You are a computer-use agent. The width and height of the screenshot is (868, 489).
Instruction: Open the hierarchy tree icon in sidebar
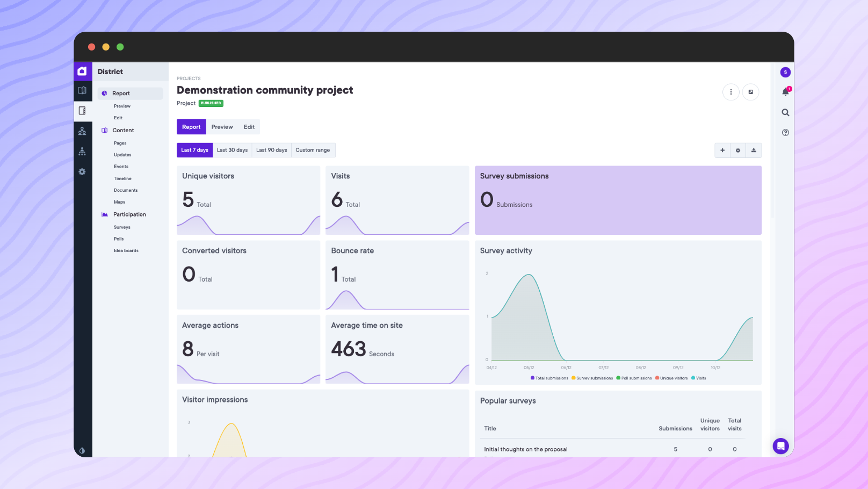pyautogui.click(x=82, y=152)
